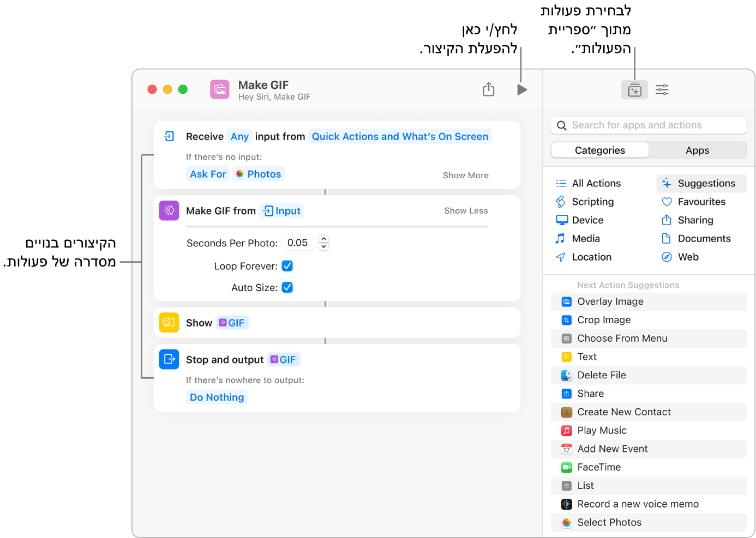Screen dimensions: 756x538
Task: Click the Do Nothing output option
Action: coord(217,397)
